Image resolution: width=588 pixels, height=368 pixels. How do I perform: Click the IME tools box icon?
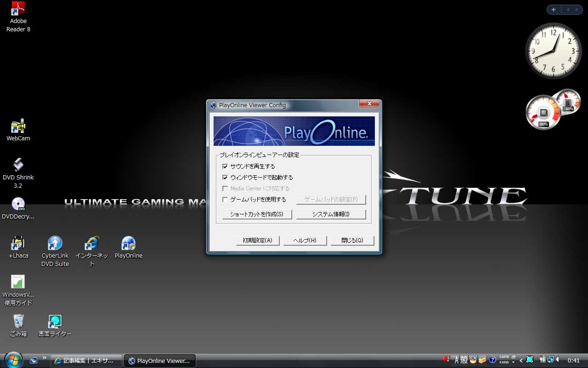click(x=482, y=360)
